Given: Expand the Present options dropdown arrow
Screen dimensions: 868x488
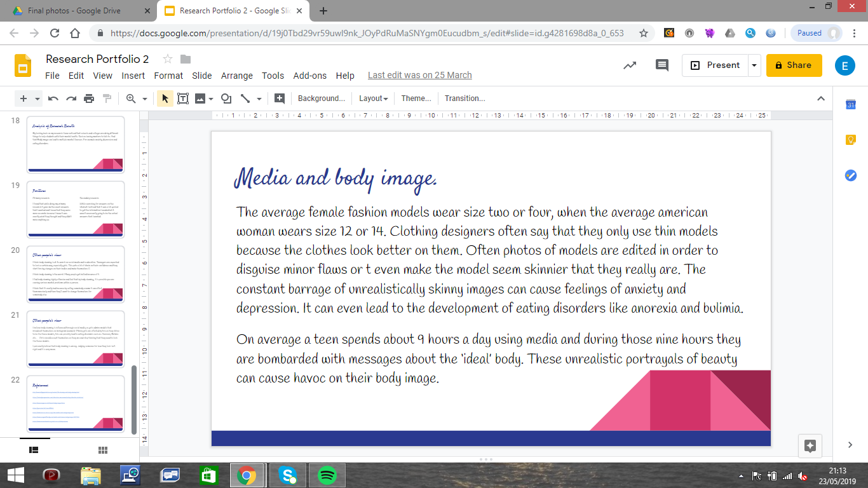Looking at the screenshot, I should tap(754, 65).
